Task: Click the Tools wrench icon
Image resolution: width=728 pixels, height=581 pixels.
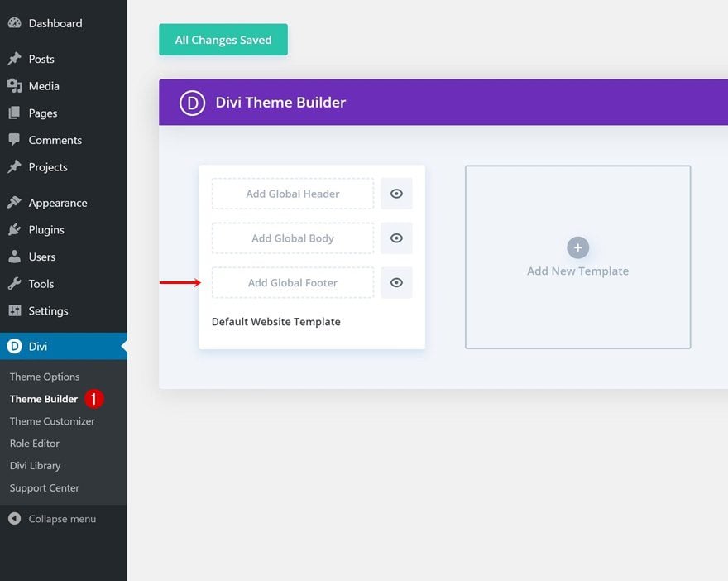Action: click(14, 284)
